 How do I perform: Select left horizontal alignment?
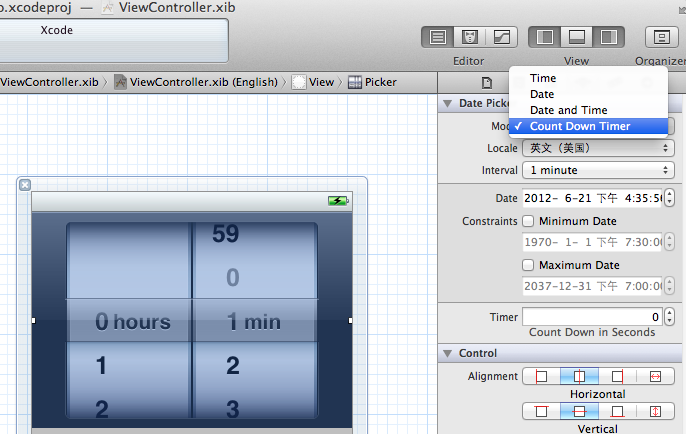pos(542,376)
